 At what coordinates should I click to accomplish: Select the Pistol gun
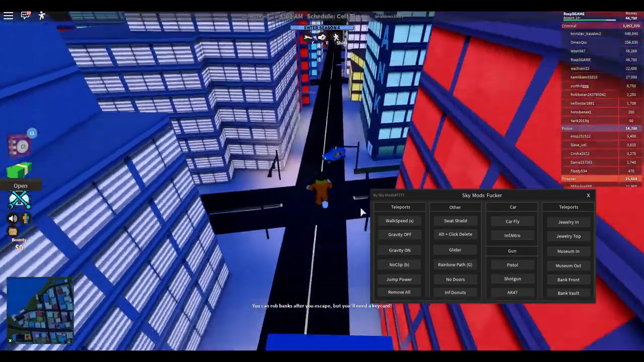(x=513, y=265)
